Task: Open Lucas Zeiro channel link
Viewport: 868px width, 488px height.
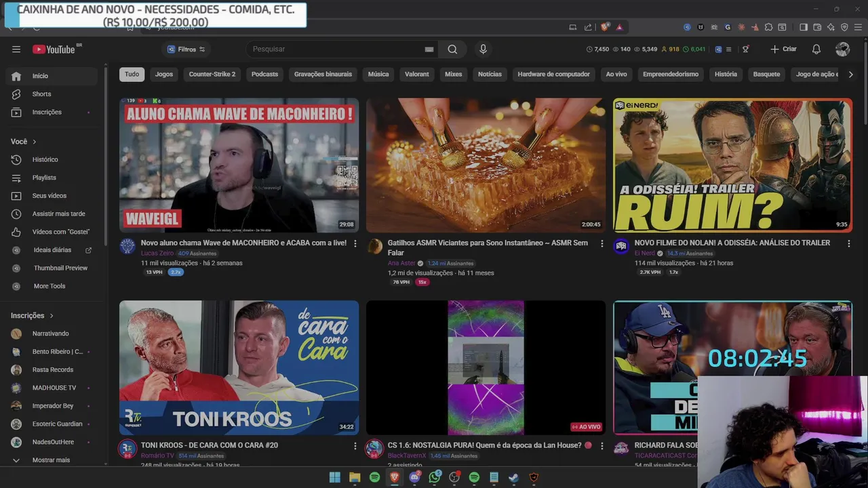Action: 157,253
